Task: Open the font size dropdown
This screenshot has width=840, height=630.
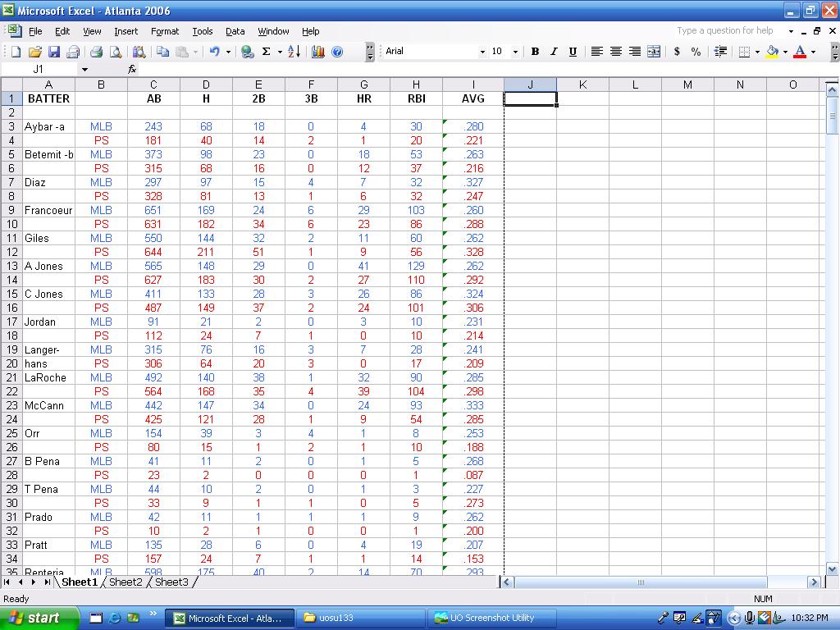Action: coord(515,52)
